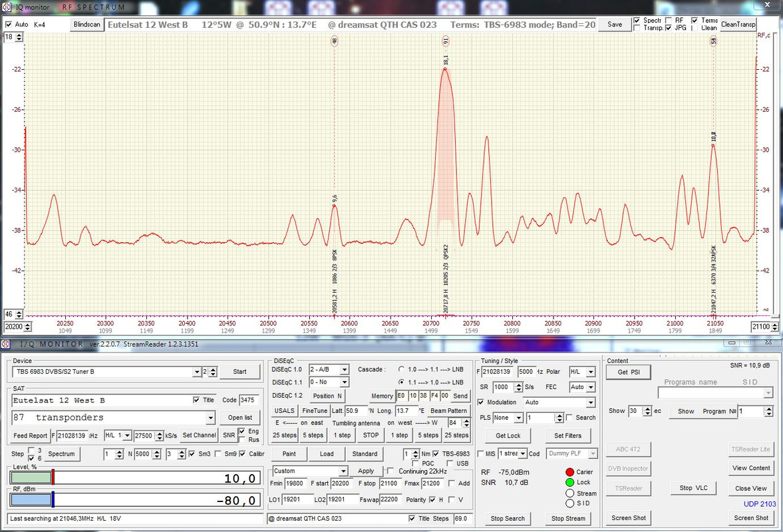Image resolution: width=783 pixels, height=532 pixels.
Task: Click the Load button
Action: pyautogui.click(x=327, y=454)
